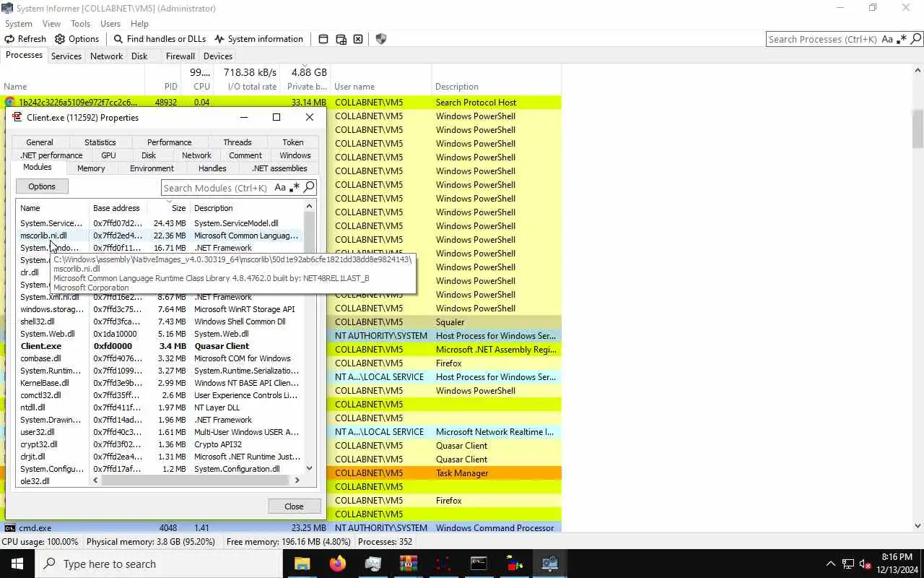Open the Environment tab in Properties

[x=152, y=168]
